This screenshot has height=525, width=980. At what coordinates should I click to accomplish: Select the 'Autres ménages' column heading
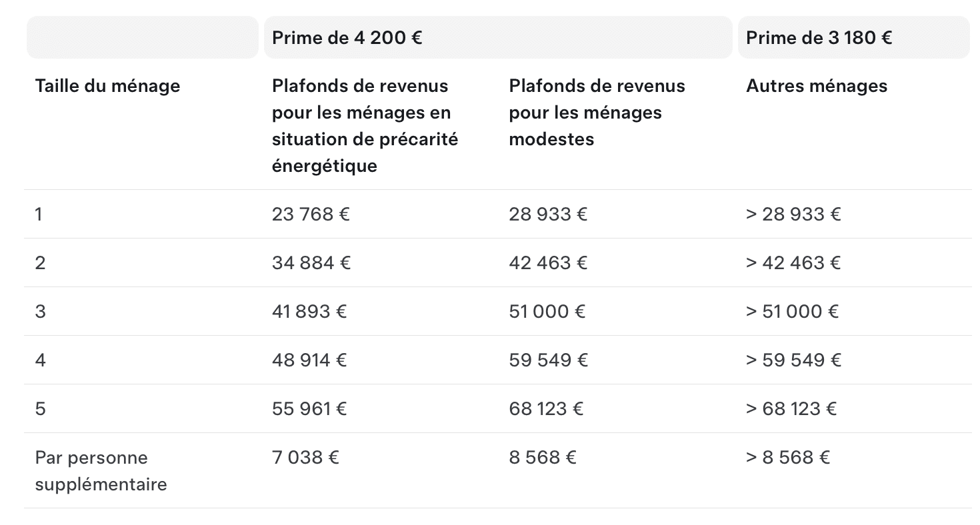click(817, 86)
